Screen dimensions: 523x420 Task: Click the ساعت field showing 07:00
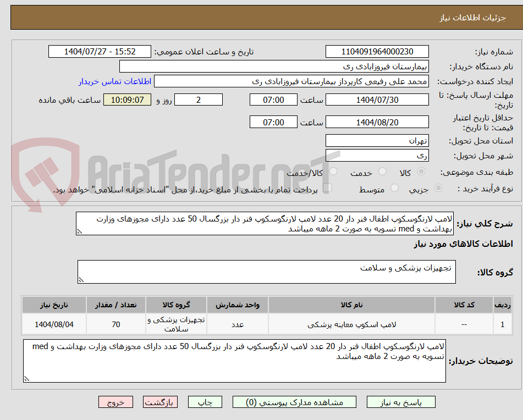[273, 100]
